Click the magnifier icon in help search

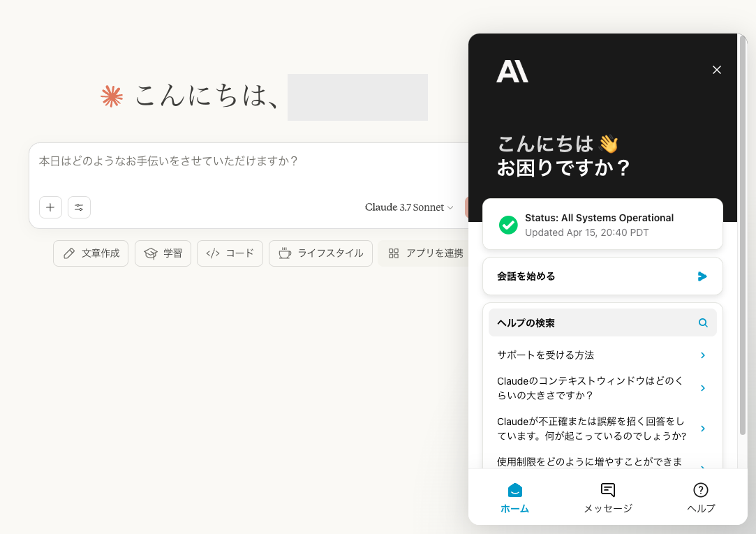703,323
